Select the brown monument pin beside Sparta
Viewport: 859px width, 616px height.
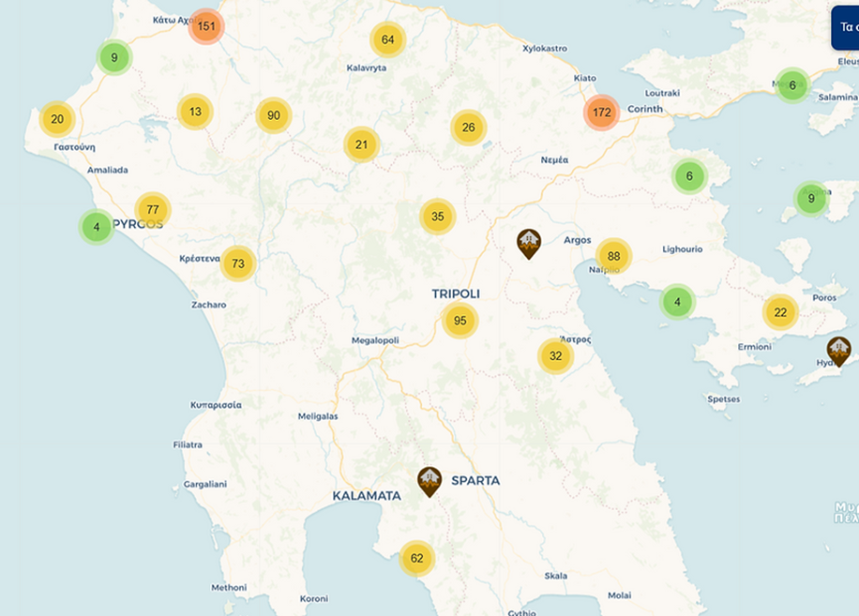429,481
